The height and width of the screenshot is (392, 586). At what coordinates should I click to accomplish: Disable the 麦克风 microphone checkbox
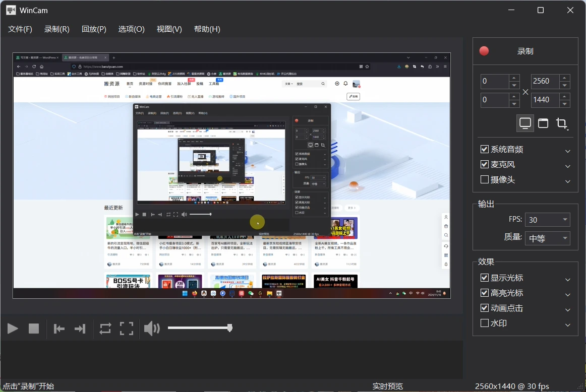[x=485, y=164]
